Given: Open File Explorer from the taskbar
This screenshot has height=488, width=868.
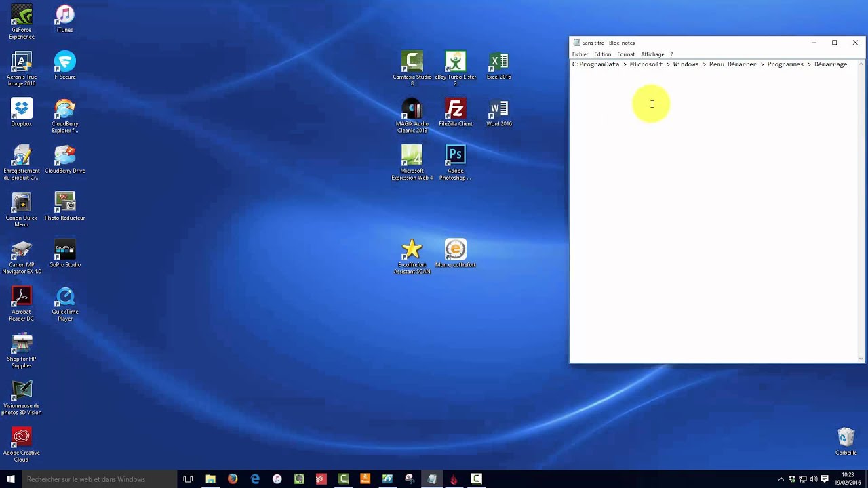Looking at the screenshot, I should 210,479.
